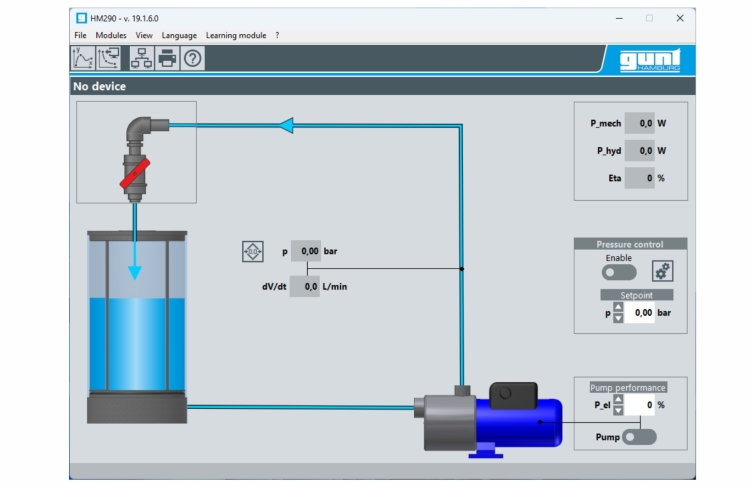The image size is (755, 488).
Task: Click the pressure sensor tare icon
Action: coord(253,251)
